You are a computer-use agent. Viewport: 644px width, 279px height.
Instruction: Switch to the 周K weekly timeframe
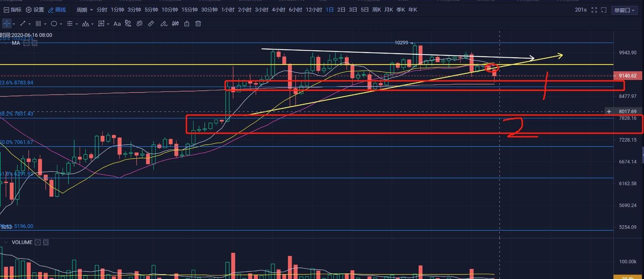[377, 10]
